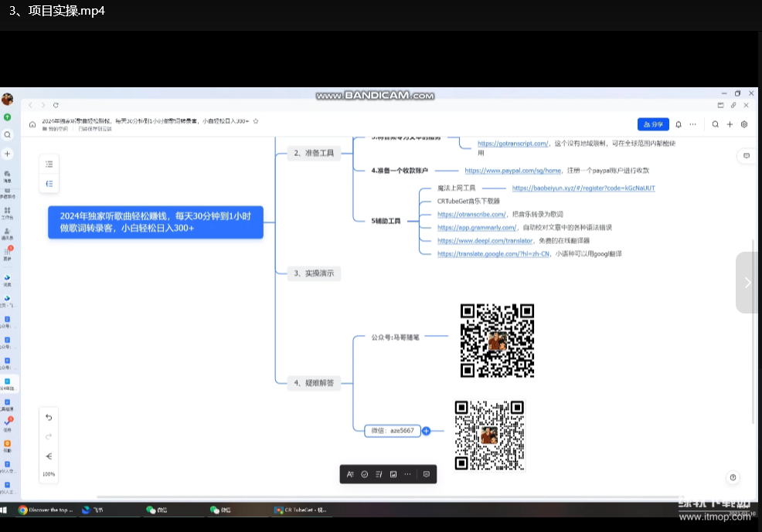The height and width of the screenshot is (532, 762).
Task: Click the upper 公众号 QR code image
Action: [497, 341]
